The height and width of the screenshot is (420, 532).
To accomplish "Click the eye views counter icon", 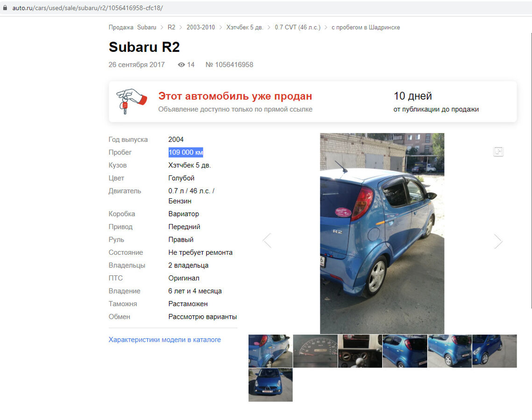I will [x=182, y=65].
